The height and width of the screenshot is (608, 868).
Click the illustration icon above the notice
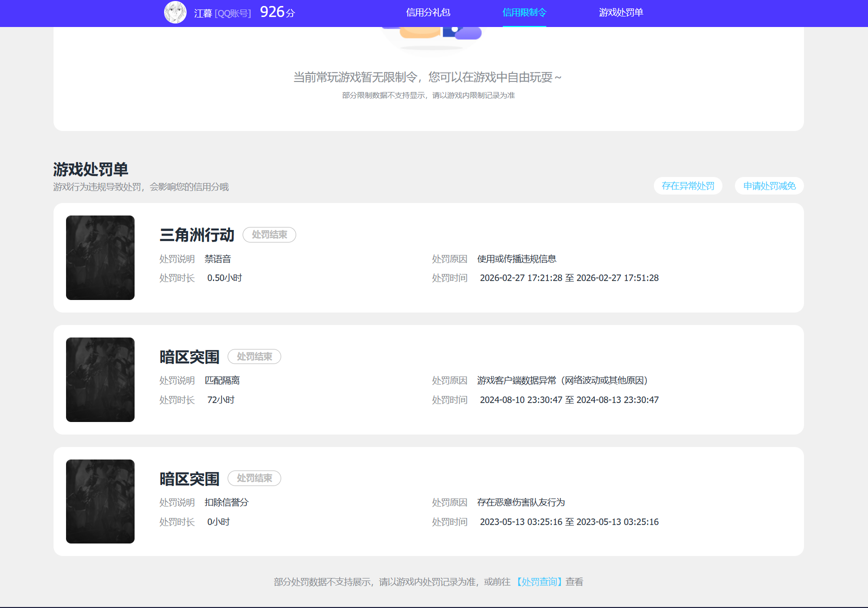[x=431, y=34]
